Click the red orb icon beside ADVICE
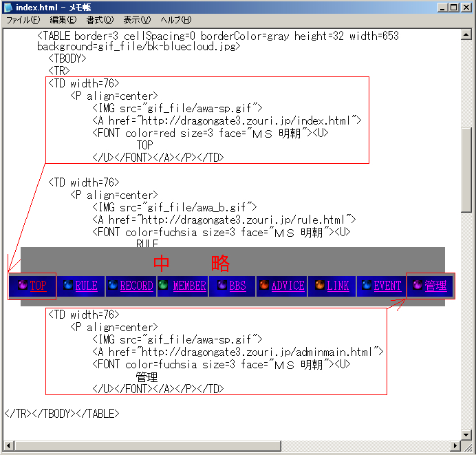476x455 pixels. [264, 285]
